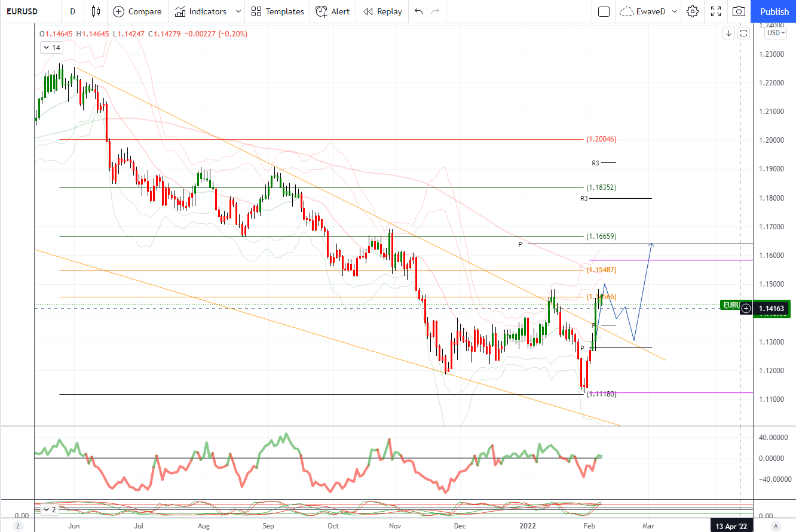Change the D timeframe interval
The height and width of the screenshot is (532, 796).
72,11
